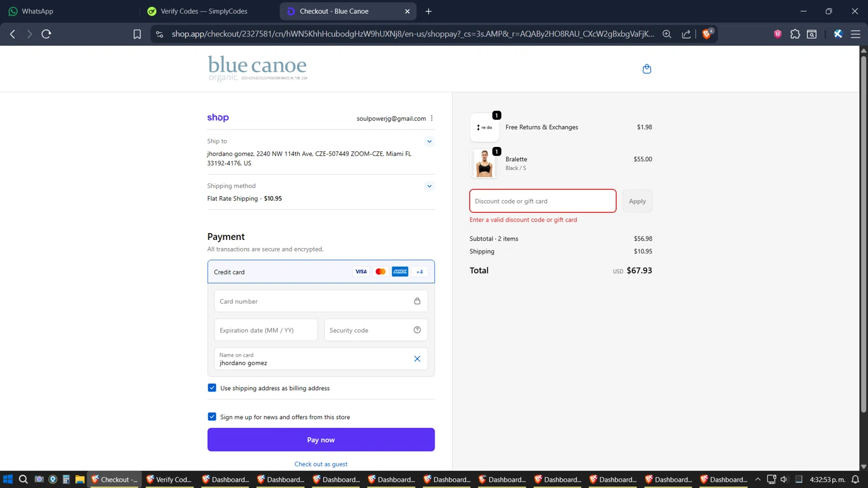Image resolution: width=868 pixels, height=488 pixels.
Task: Click the browser forward arrow
Action: [x=29, y=34]
